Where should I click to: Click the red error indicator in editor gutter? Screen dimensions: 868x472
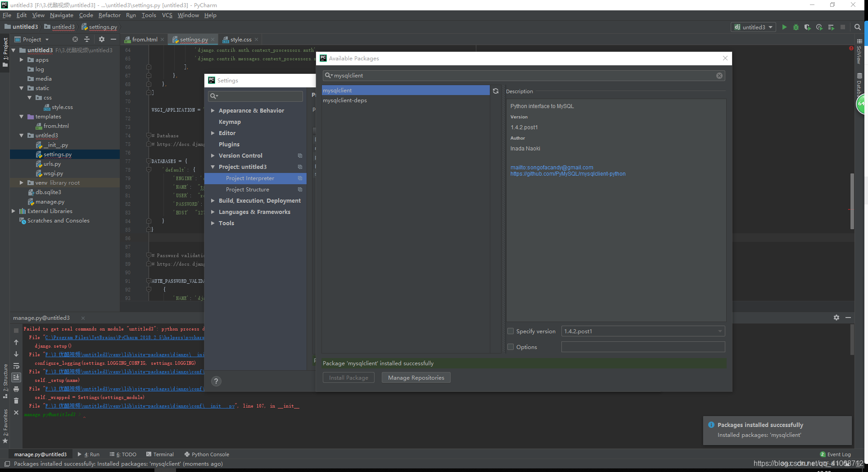851,48
